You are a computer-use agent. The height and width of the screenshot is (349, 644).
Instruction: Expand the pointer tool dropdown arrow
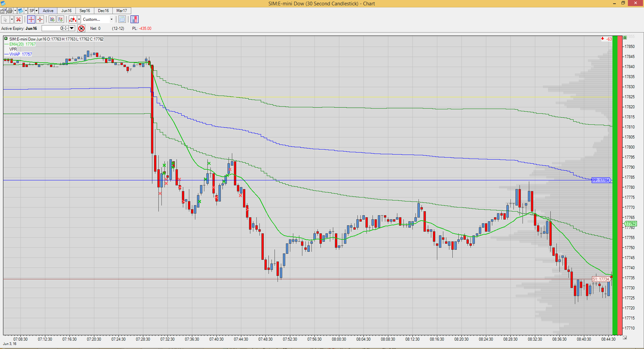click(x=12, y=19)
